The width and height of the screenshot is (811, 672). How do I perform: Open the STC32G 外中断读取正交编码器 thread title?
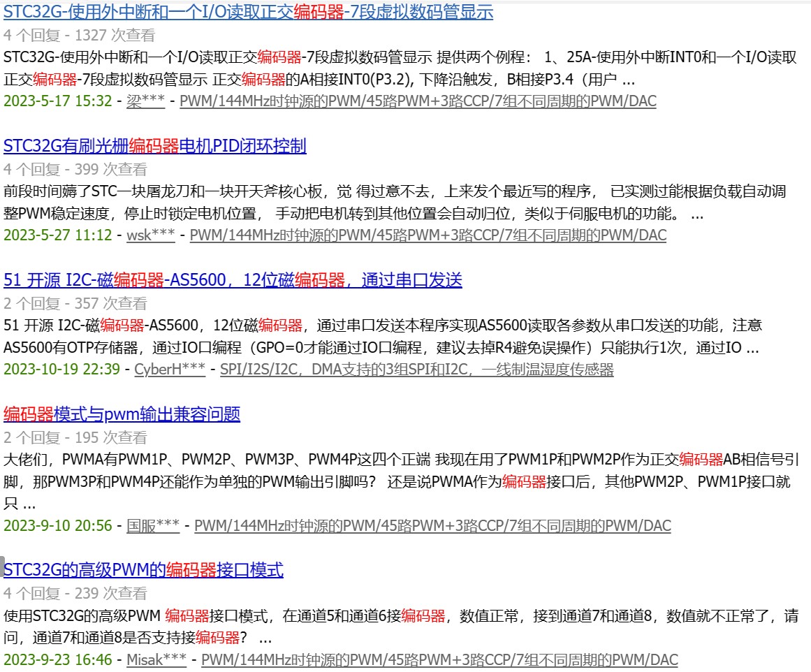click(248, 11)
